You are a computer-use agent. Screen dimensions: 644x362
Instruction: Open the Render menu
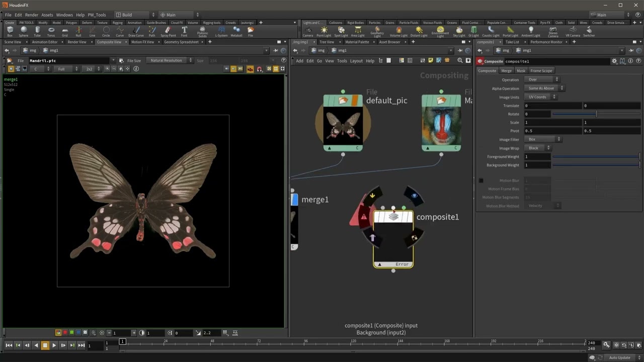(31, 15)
